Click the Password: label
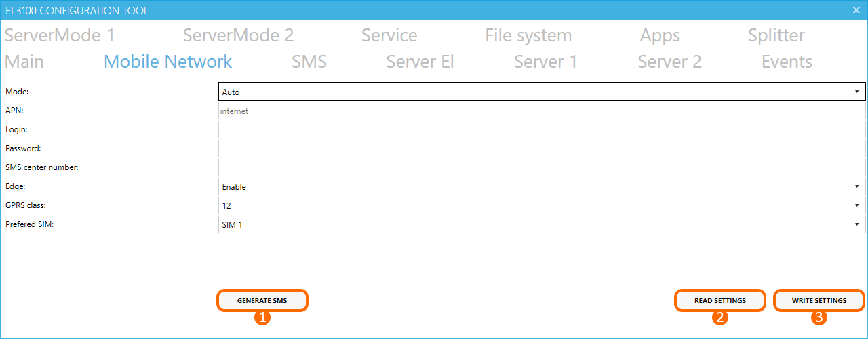Viewport: 868px width, 339px height. [x=23, y=148]
